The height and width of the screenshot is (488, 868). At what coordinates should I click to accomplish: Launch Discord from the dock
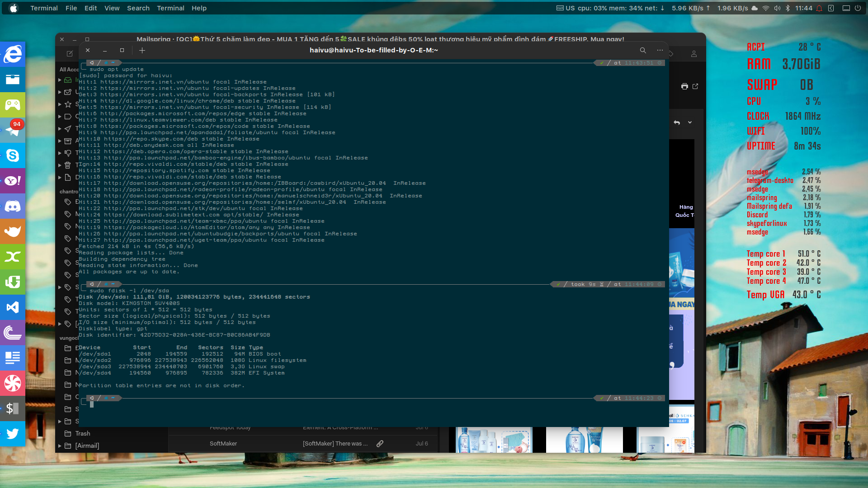[x=13, y=206]
